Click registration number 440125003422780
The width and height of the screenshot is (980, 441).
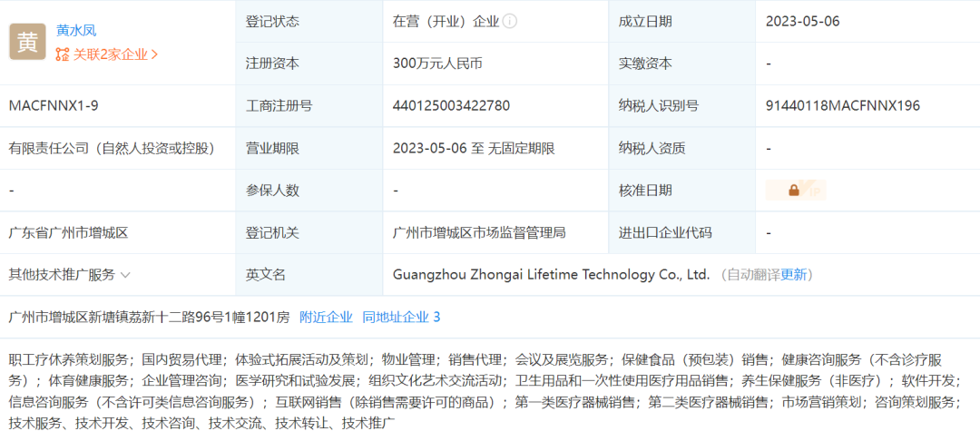451,106
